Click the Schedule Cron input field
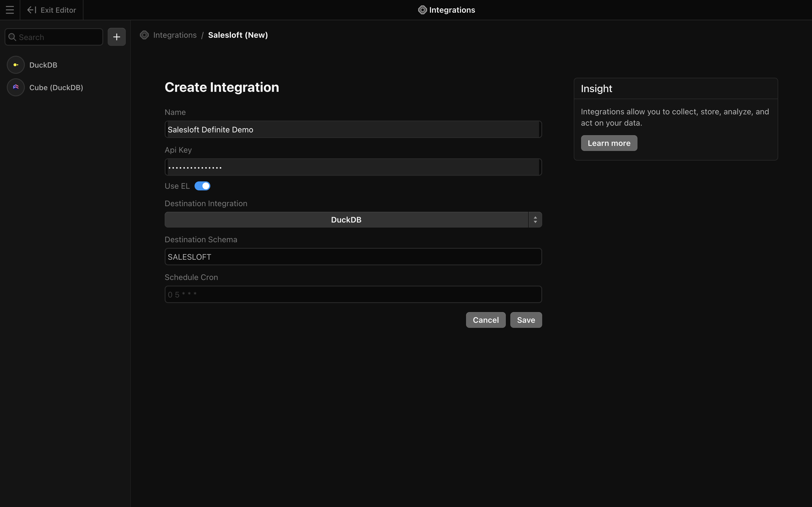This screenshot has width=812, height=507. click(353, 295)
